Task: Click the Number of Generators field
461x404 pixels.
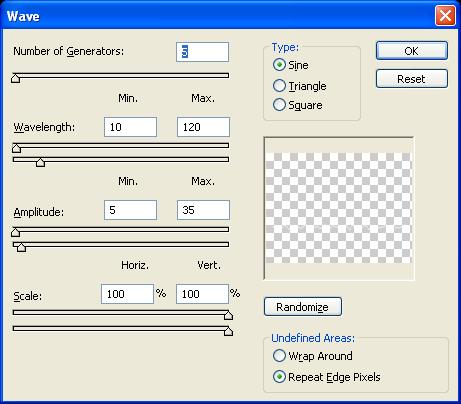Action: click(202, 52)
